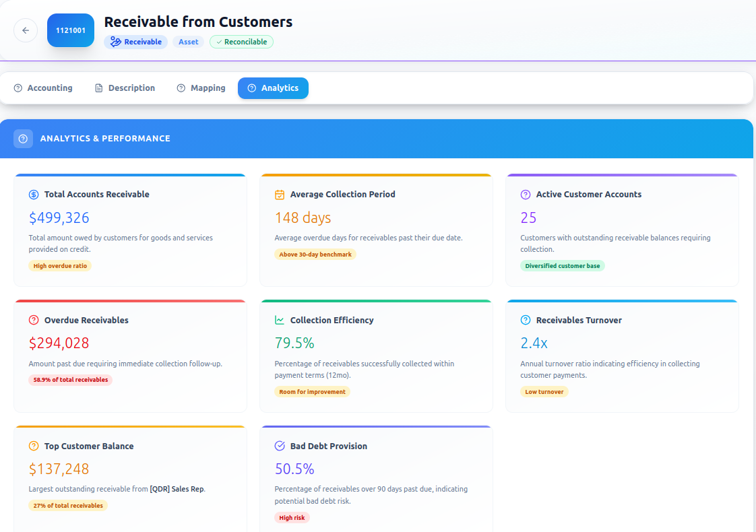
Task: Click the handshake icon in Receivable badge
Action: click(116, 42)
